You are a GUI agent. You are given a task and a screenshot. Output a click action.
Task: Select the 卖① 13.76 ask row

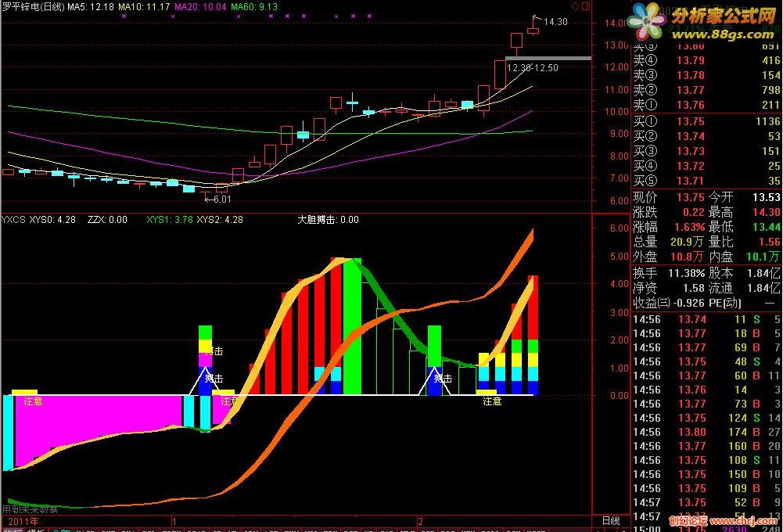point(706,105)
